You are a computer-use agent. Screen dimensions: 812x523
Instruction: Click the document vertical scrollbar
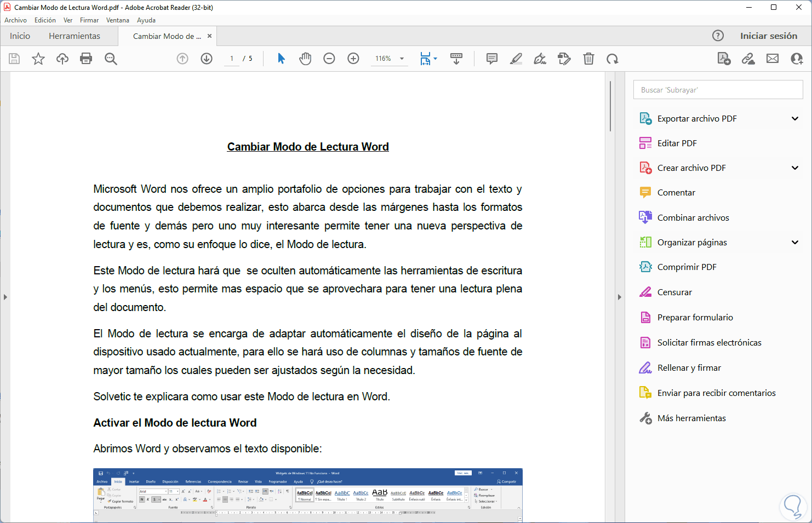(x=610, y=107)
